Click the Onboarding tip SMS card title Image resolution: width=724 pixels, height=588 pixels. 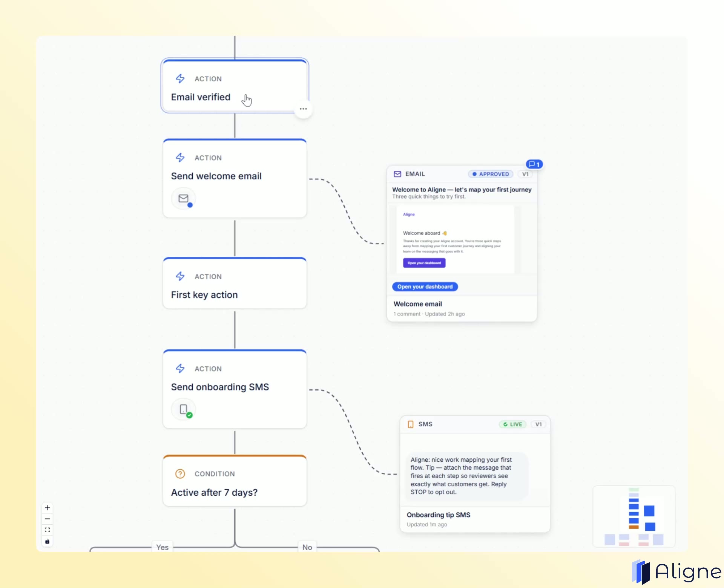[439, 515]
